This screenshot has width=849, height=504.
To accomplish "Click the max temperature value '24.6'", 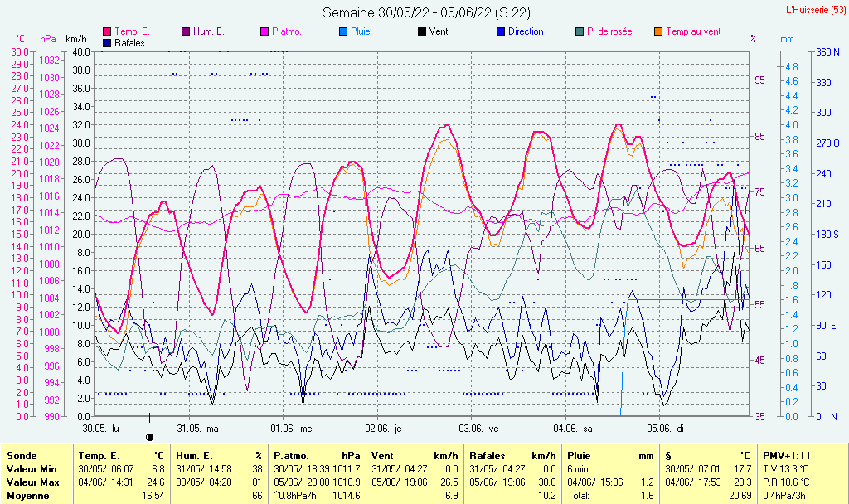I will click(x=156, y=482).
